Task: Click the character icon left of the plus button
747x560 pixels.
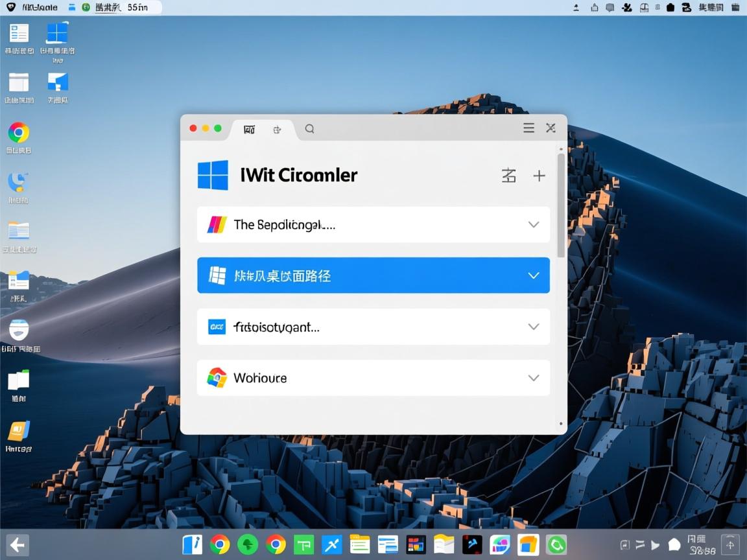Action: 509,175
